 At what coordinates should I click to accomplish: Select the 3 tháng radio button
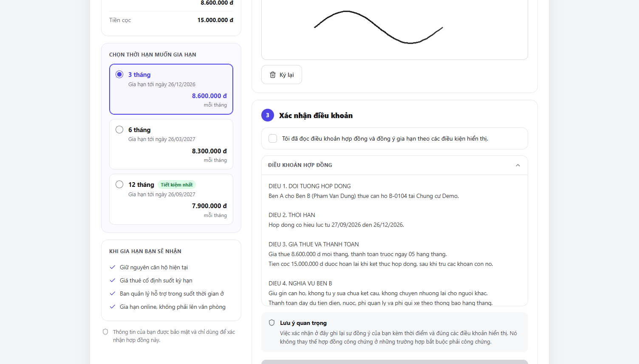[119, 74]
